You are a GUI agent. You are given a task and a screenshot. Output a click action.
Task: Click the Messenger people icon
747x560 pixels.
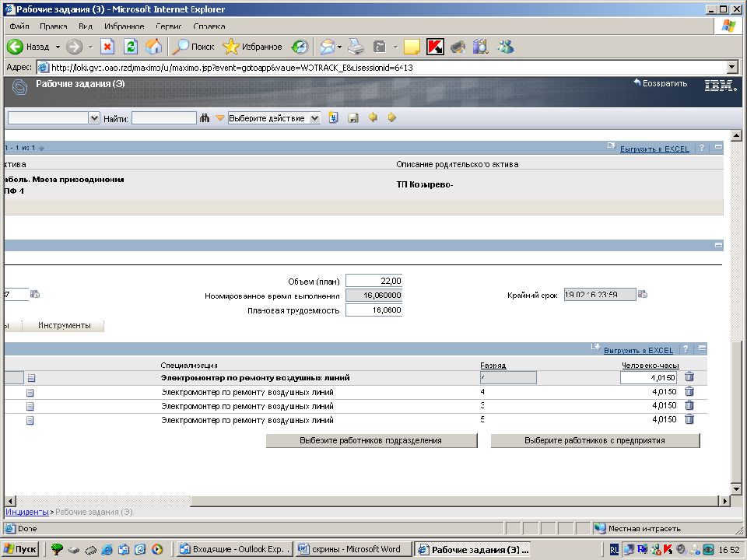click(506, 47)
